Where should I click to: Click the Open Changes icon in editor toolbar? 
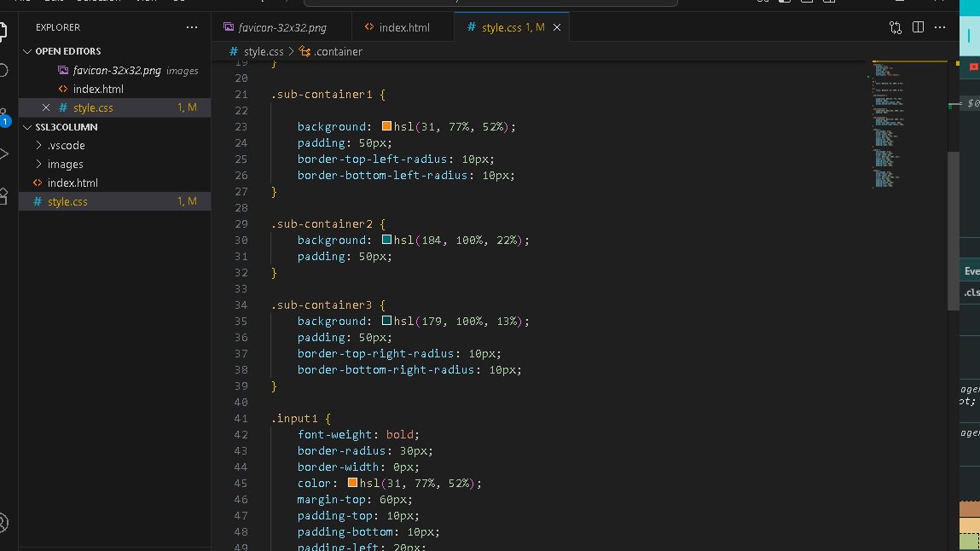(895, 27)
